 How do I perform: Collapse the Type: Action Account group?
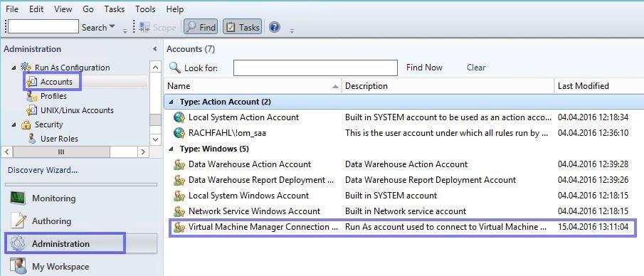click(171, 102)
